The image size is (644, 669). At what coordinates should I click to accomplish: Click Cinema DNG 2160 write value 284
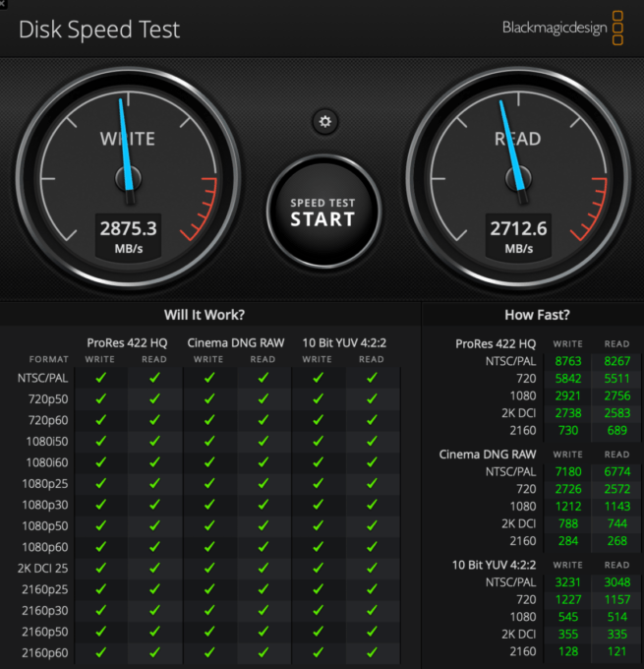(x=568, y=541)
